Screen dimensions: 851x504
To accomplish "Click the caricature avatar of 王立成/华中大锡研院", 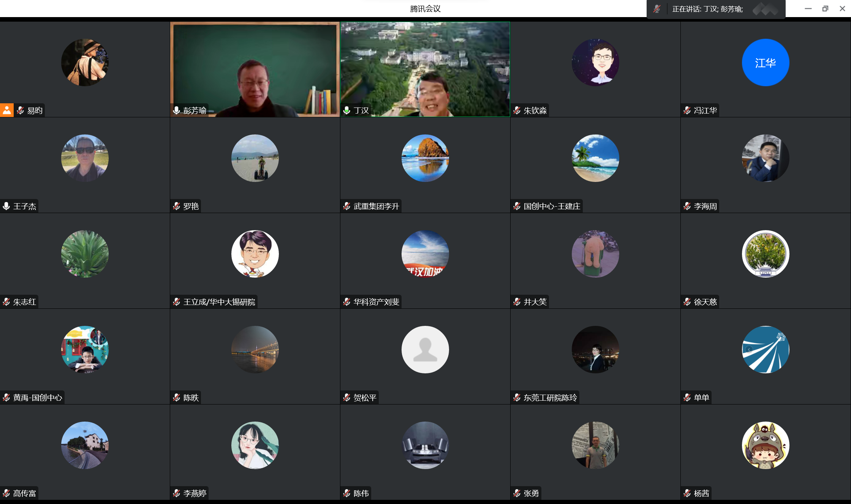I will coord(255,254).
